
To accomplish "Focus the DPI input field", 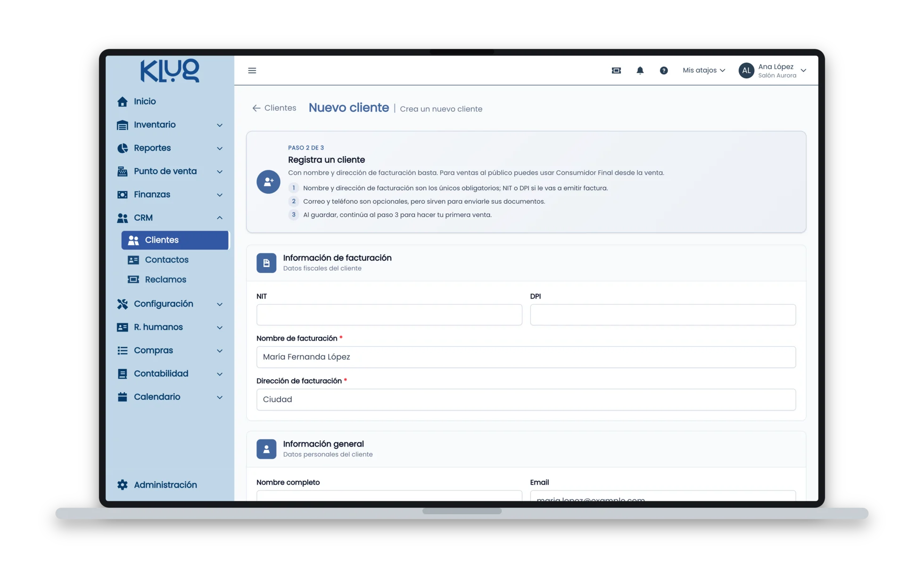I will coord(663,315).
